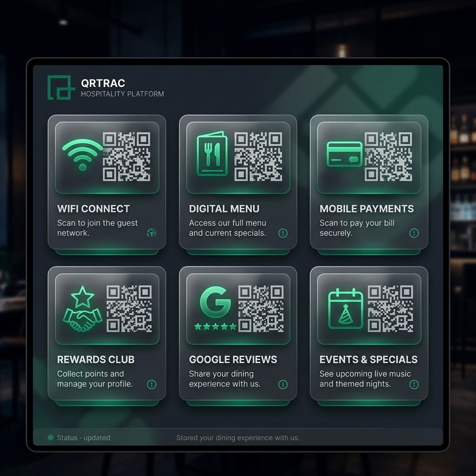This screenshot has width=476, height=476.
Task: Click 'Scan to pay your bill securely.' text
Action: tap(357, 228)
